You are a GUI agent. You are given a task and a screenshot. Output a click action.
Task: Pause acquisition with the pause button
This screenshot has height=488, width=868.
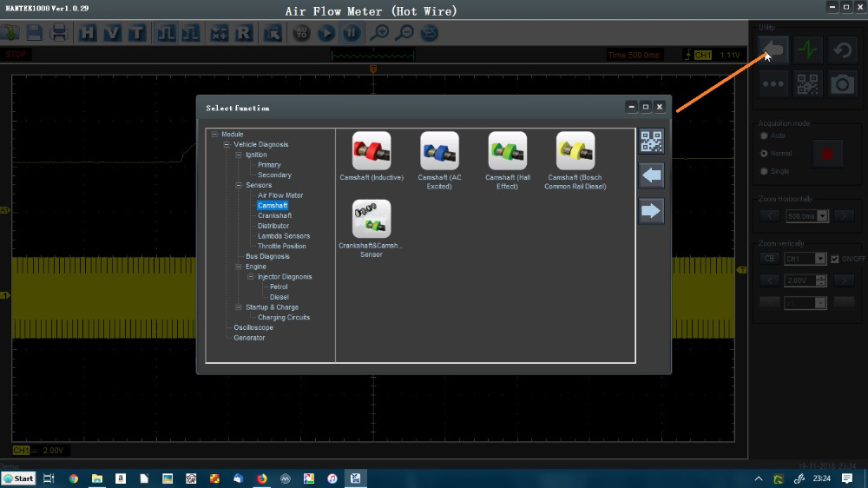click(351, 33)
